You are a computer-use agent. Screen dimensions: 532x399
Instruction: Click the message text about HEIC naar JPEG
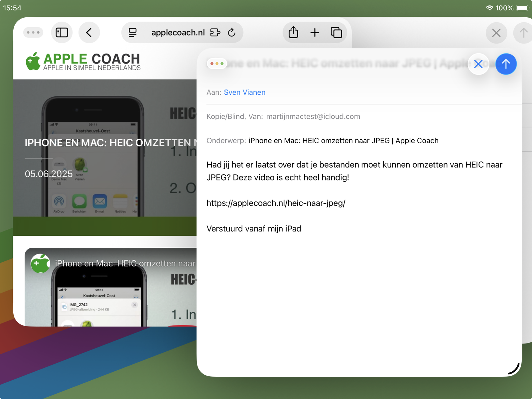354,171
